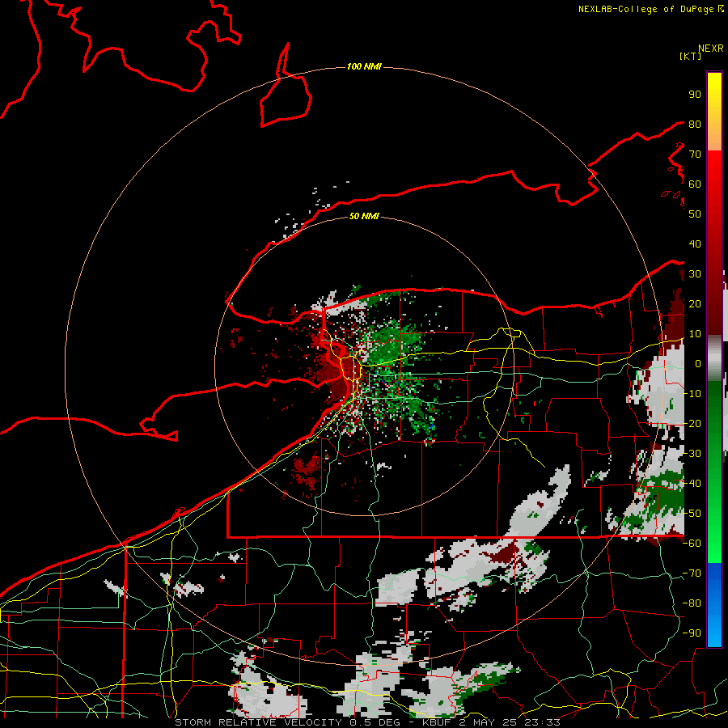
Task: Click the 50 value on the color scale
Action: 695,214
